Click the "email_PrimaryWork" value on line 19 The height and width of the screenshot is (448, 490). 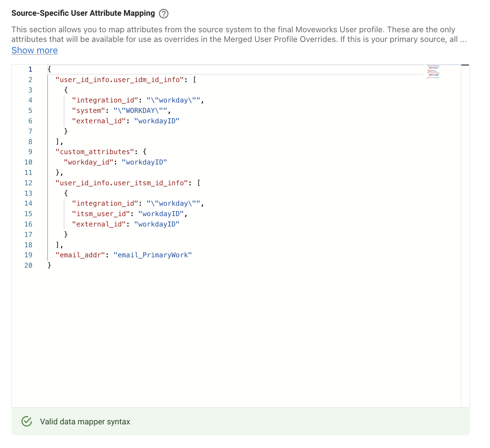click(153, 255)
